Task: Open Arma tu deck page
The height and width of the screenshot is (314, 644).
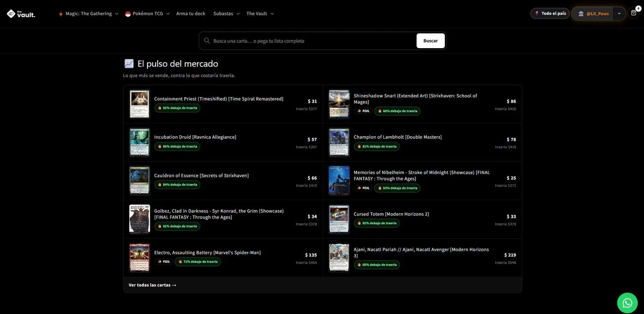Action: (191, 14)
